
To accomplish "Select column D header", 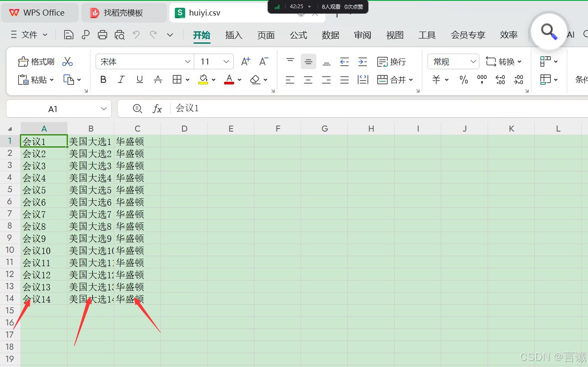I will [x=184, y=129].
